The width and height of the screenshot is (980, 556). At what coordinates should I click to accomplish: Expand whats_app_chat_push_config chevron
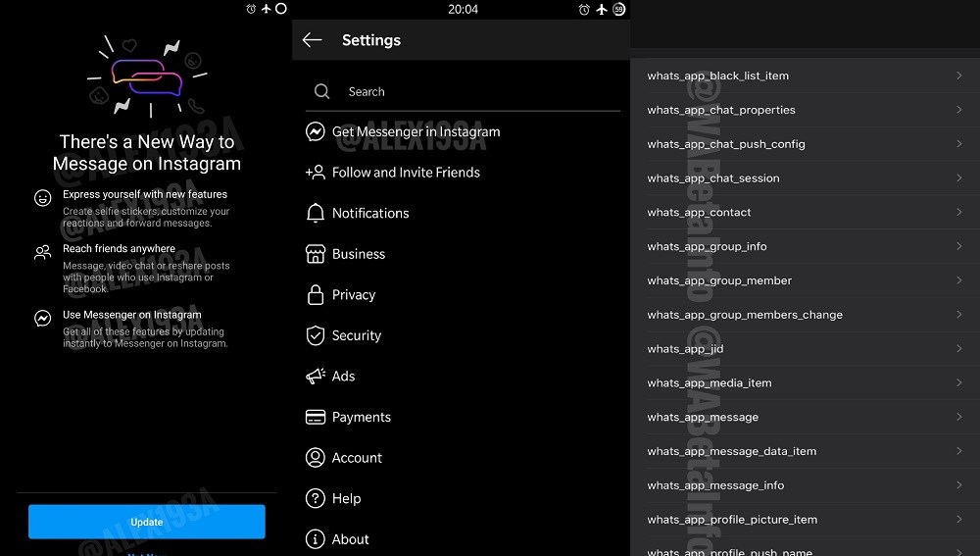click(958, 144)
